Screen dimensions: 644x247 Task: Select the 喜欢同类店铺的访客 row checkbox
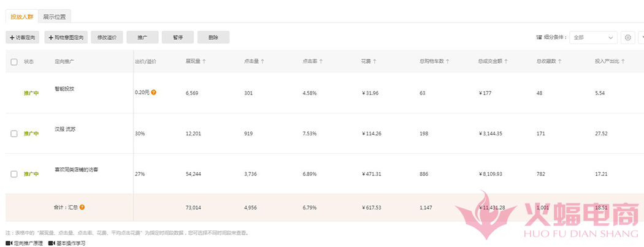tap(14, 174)
